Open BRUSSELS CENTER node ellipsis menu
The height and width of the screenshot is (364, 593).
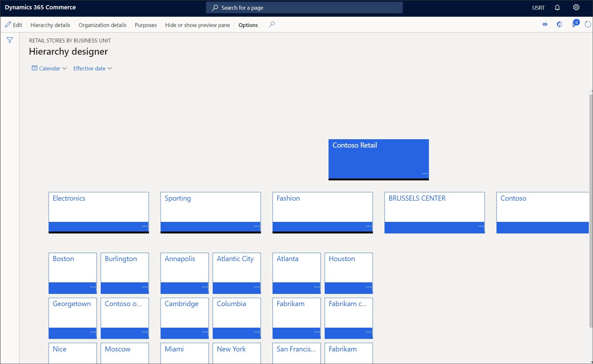click(x=481, y=226)
